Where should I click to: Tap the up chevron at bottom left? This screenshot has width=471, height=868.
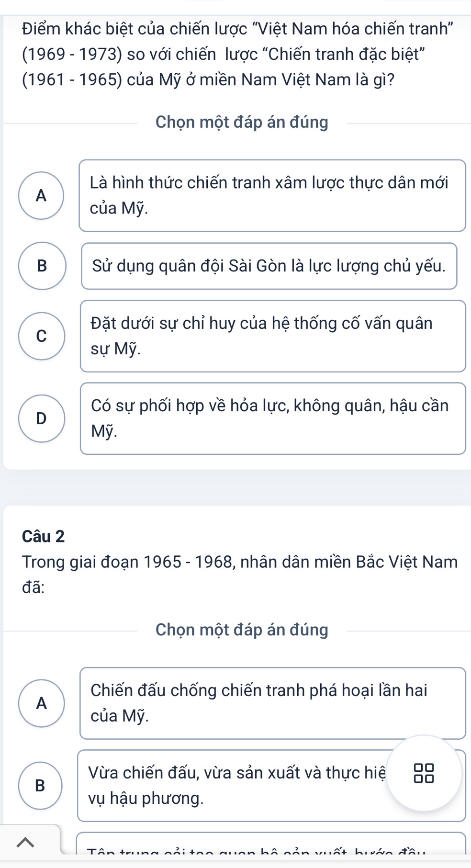[x=26, y=841]
